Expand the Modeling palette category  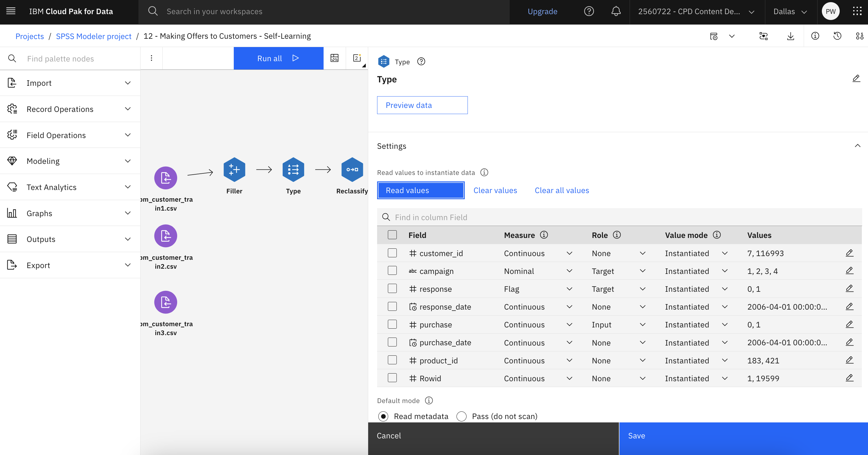70,161
